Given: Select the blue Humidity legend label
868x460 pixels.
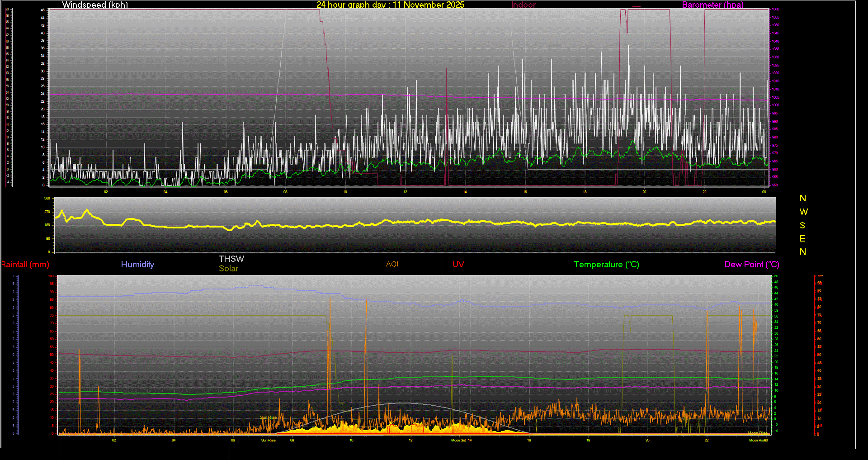Looking at the screenshot, I should pos(137,265).
